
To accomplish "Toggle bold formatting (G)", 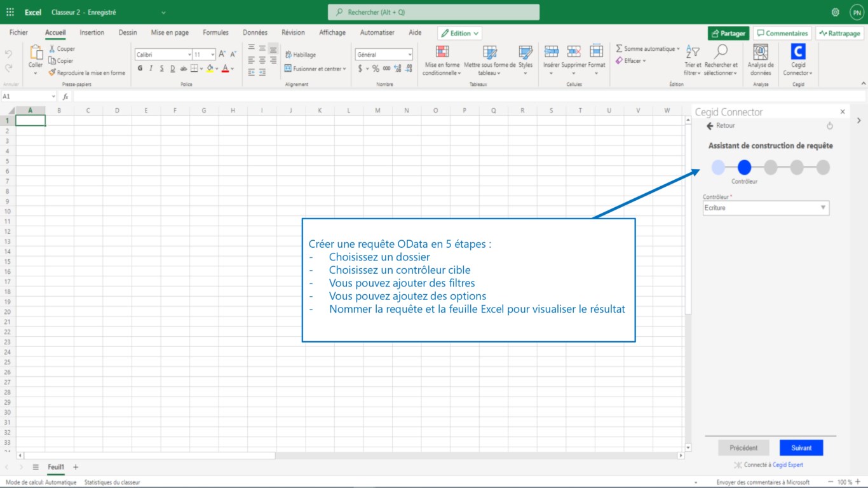I will tap(140, 69).
